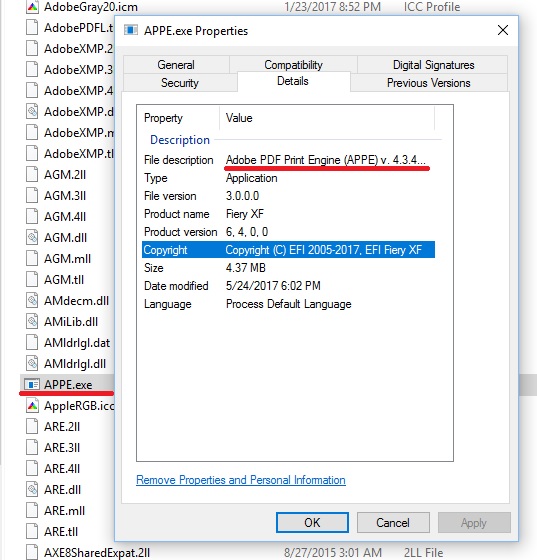Click the AMIdrlgl.dll file icon
Image resolution: width=537 pixels, height=560 pixels.
pos(32,364)
